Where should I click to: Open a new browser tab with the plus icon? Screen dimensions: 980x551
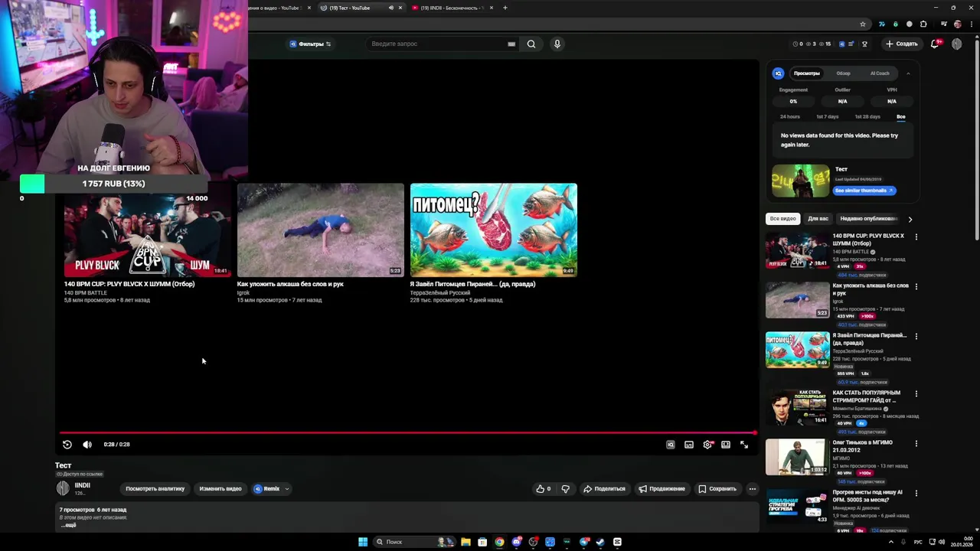click(x=505, y=8)
